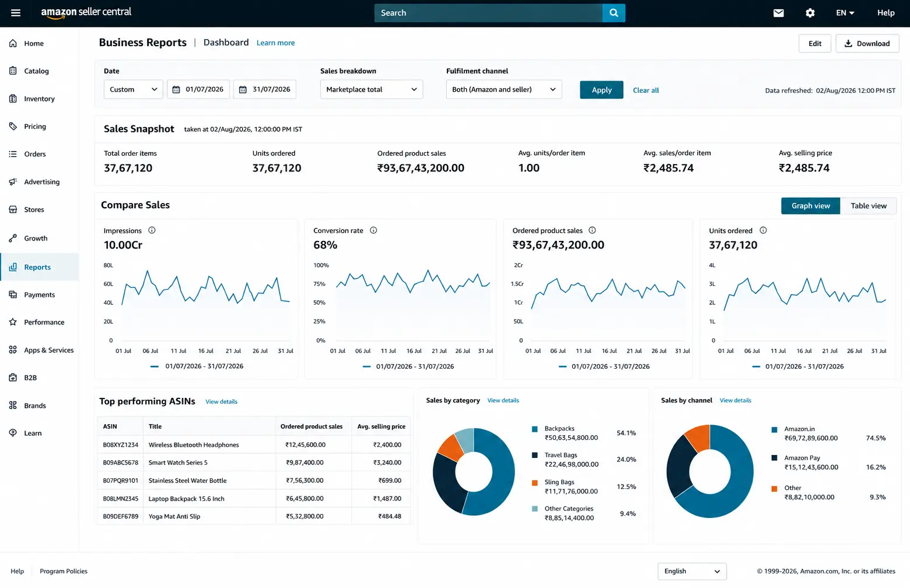The height and width of the screenshot is (588, 910).
Task: Click the Ordered product sales info icon
Action: [592, 230]
